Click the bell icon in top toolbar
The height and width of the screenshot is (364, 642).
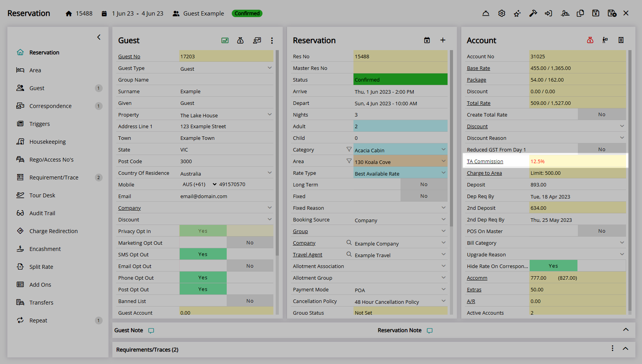[486, 14]
